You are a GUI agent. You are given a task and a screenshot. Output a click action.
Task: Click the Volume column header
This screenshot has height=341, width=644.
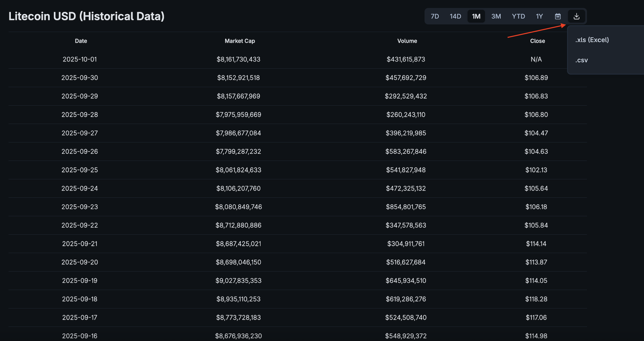[407, 41]
